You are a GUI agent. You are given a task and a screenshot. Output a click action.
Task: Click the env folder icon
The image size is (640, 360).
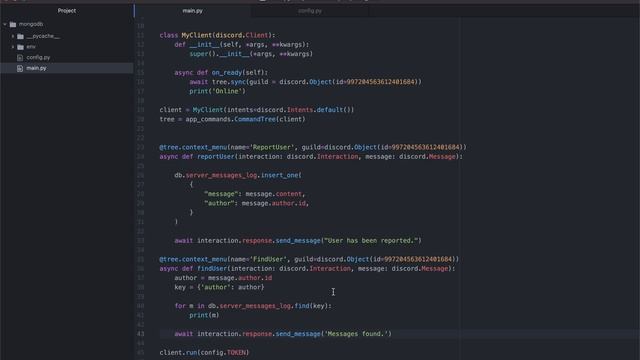[20, 47]
